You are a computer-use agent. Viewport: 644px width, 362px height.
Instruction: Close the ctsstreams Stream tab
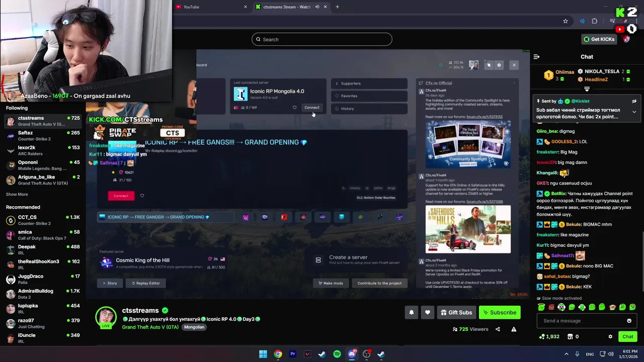click(x=325, y=7)
